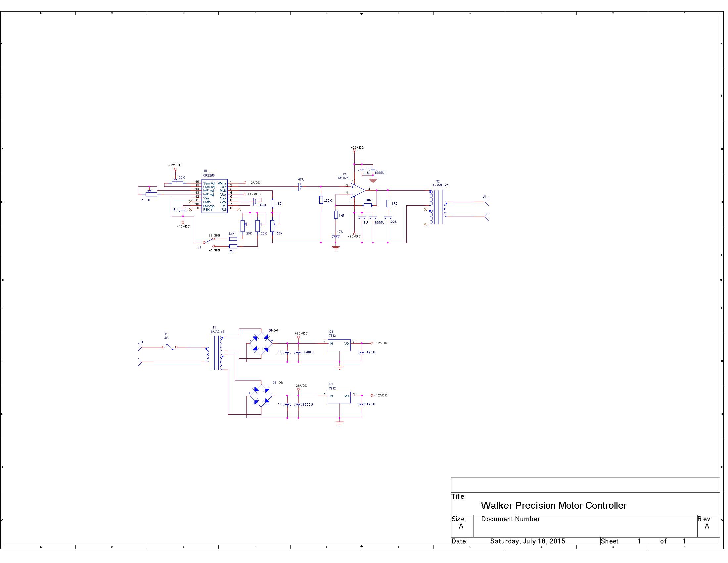Click the "Rev" label in title block
728x563 pixels.
point(704,519)
